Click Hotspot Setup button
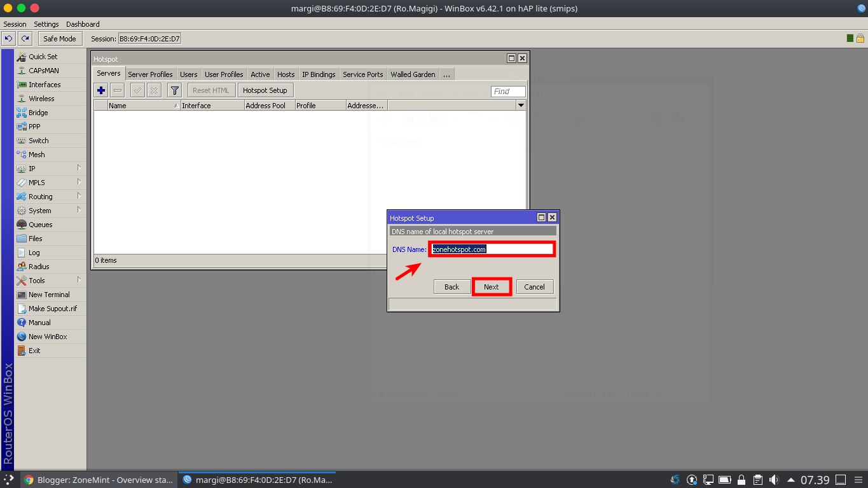The image size is (868, 488). point(265,90)
